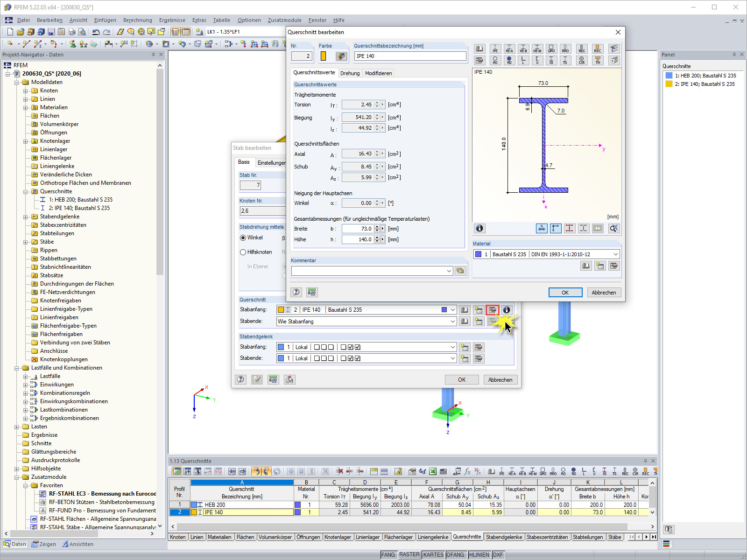Expand the Knoten tree node

tap(26, 91)
